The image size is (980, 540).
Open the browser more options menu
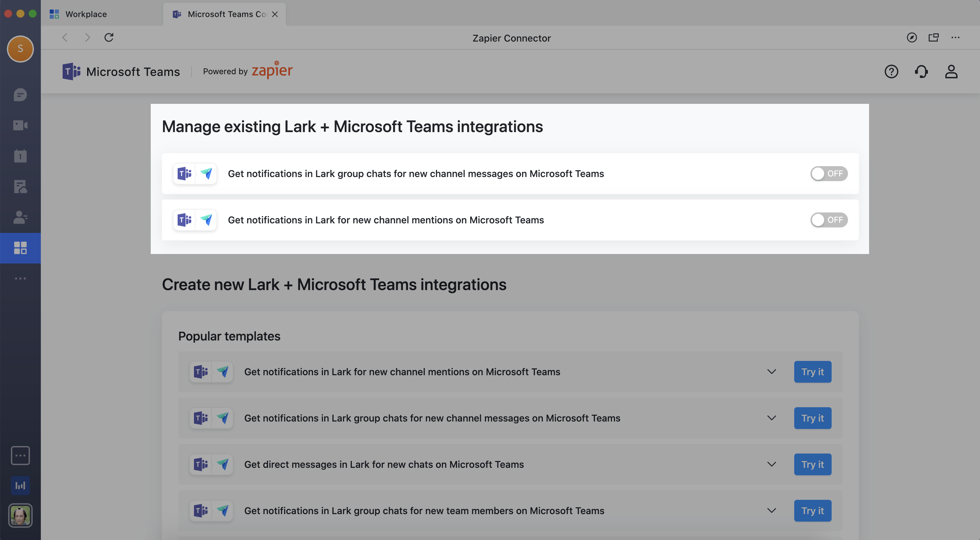956,38
